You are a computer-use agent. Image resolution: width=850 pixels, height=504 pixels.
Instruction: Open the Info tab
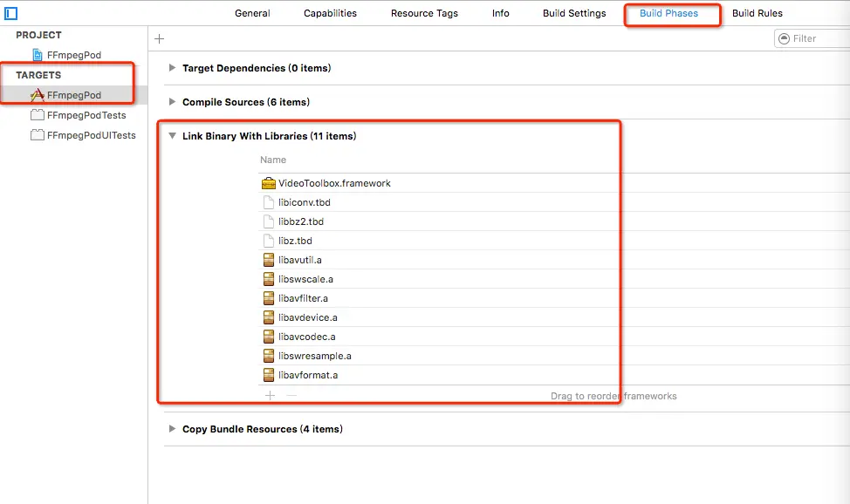pyautogui.click(x=500, y=13)
